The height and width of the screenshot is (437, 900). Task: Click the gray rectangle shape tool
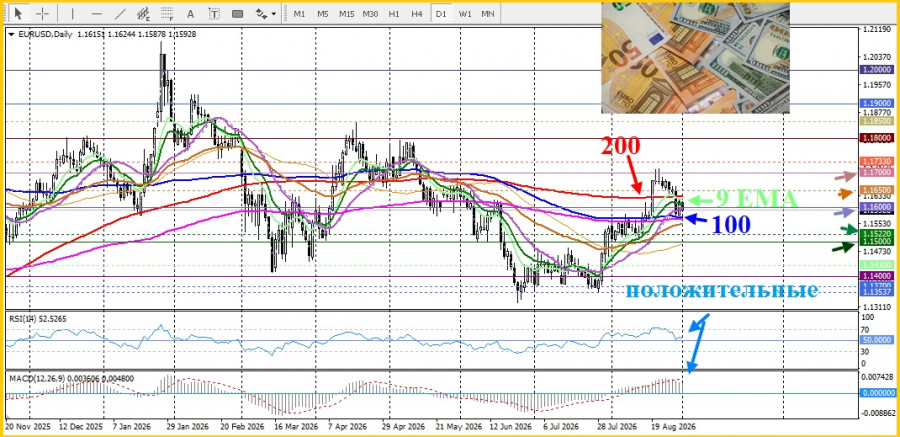[238, 13]
